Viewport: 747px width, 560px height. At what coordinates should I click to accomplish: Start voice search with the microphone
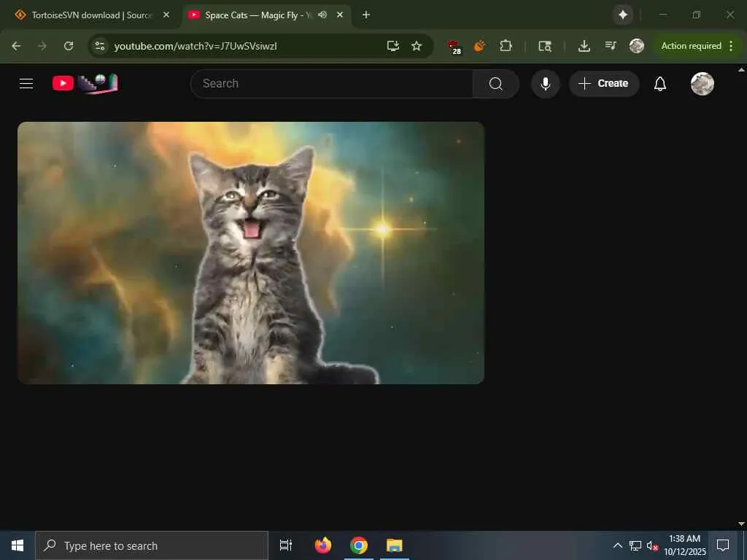[546, 84]
